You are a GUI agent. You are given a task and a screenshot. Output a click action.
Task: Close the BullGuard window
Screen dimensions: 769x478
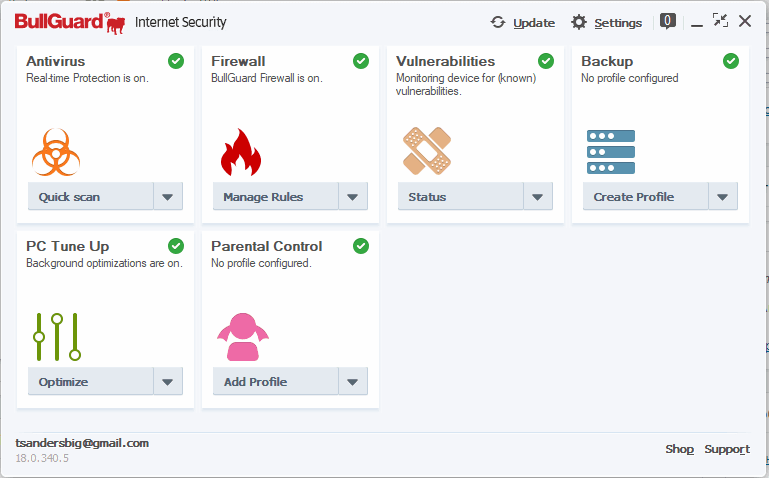pyautogui.click(x=744, y=21)
